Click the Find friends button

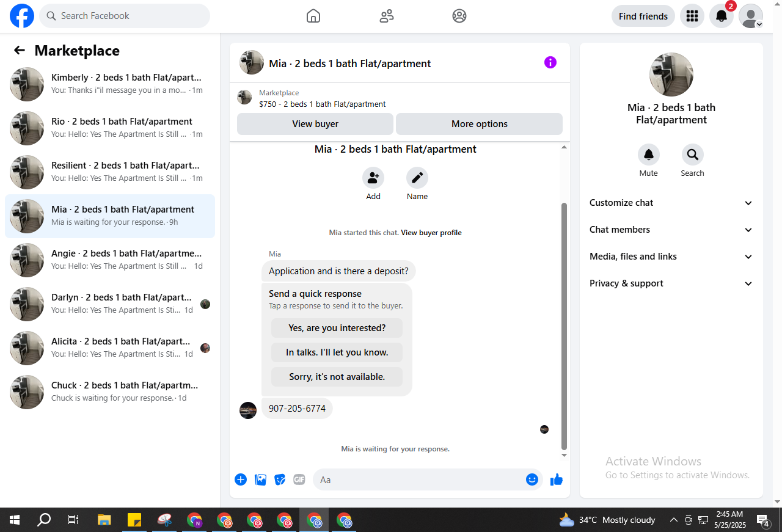(643, 16)
